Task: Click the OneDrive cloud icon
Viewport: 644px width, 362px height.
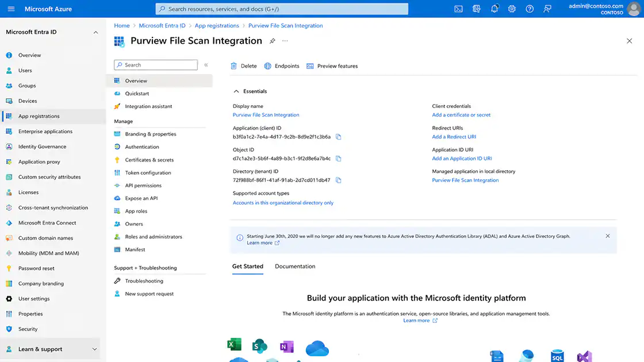Action: click(317, 348)
